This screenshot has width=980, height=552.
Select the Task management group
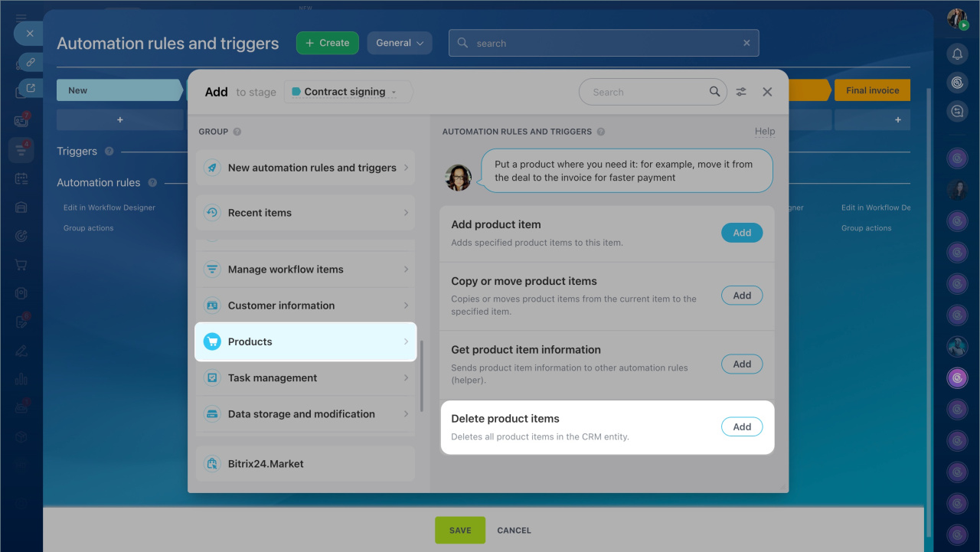coord(305,378)
